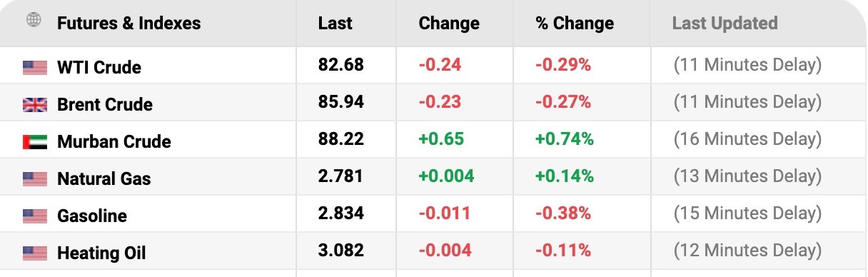Click the UK flag next to Brent Crude
This screenshot has height=277, width=868.
pyautogui.click(x=34, y=105)
